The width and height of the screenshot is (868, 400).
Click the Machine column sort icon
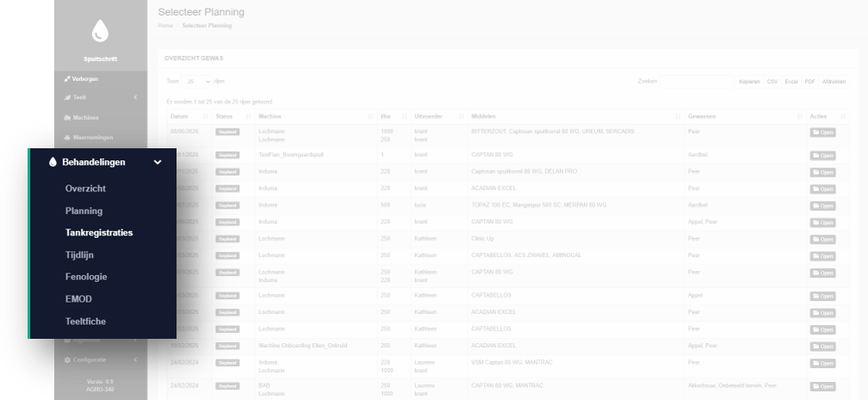371,117
